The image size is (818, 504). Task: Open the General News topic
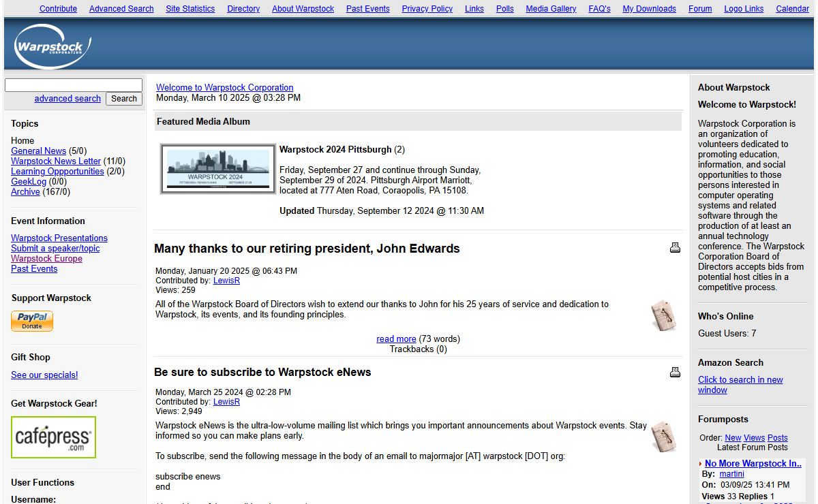pos(38,151)
